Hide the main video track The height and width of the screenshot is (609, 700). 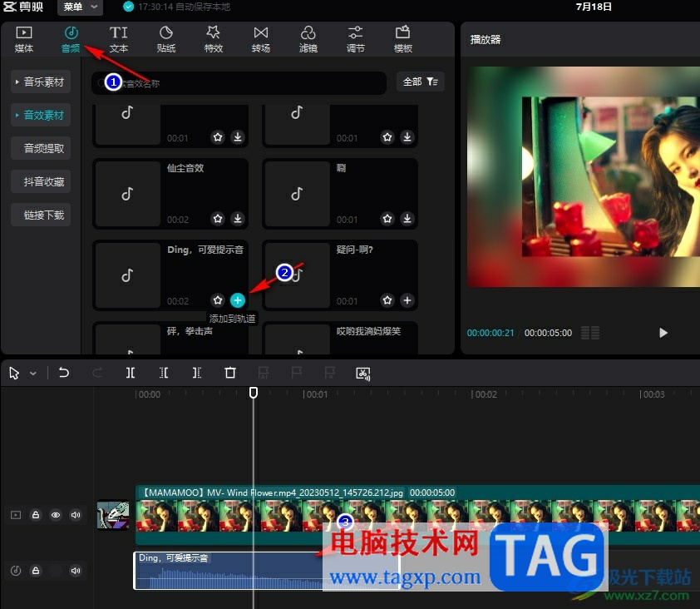coord(56,515)
